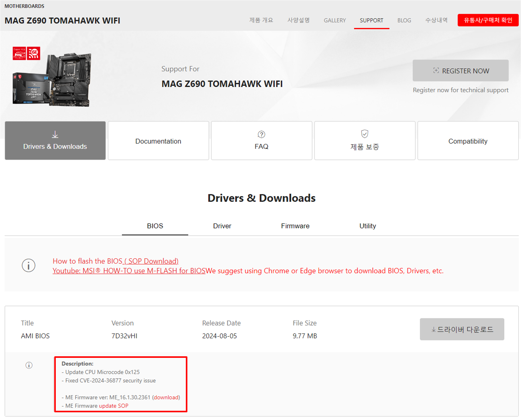Click the FAQ question mark icon

tap(261, 134)
